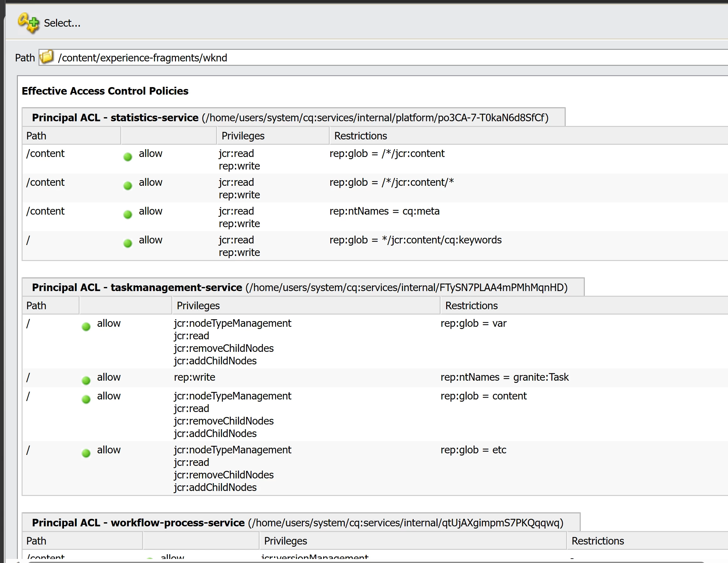This screenshot has width=728, height=563.
Task: Click green allow dot for rep:glob etc row
Action: click(x=86, y=453)
